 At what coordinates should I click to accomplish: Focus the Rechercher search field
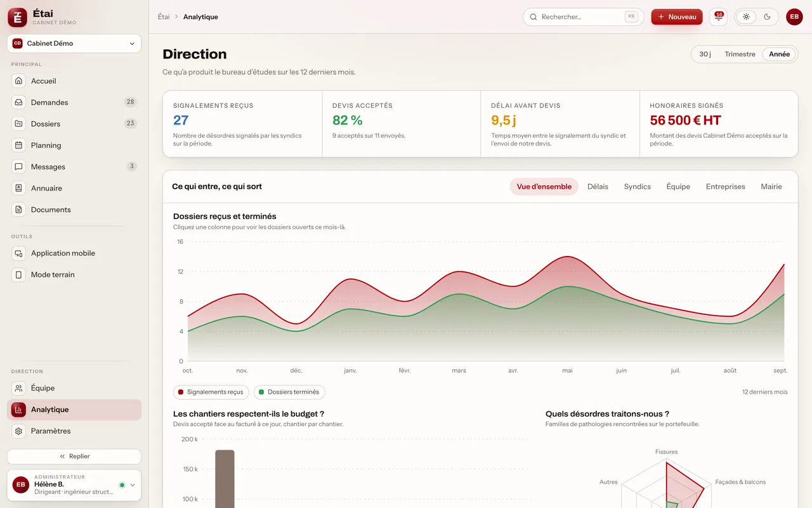583,17
